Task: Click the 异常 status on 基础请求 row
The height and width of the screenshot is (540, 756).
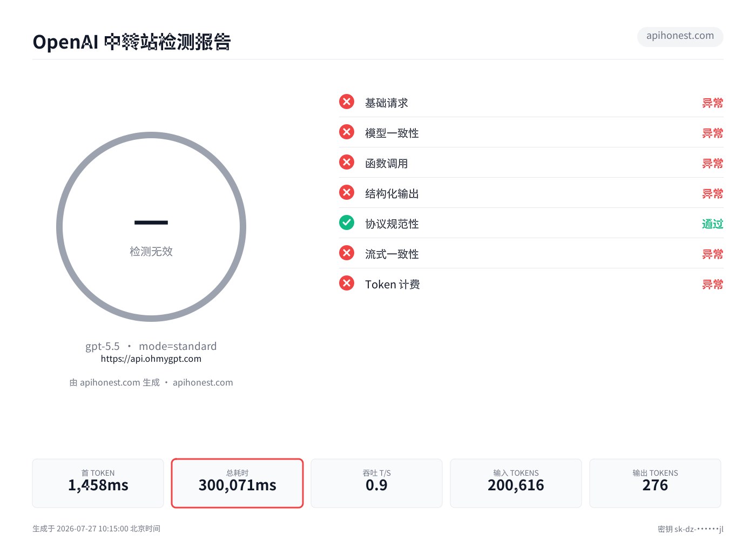Action: [x=712, y=103]
